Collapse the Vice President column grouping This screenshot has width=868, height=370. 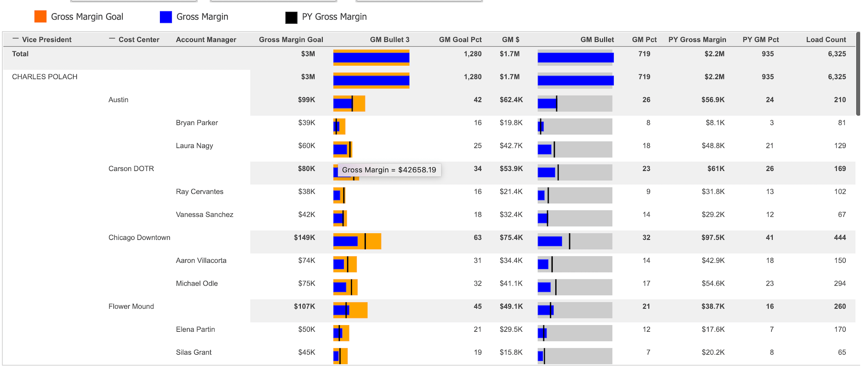pos(16,39)
